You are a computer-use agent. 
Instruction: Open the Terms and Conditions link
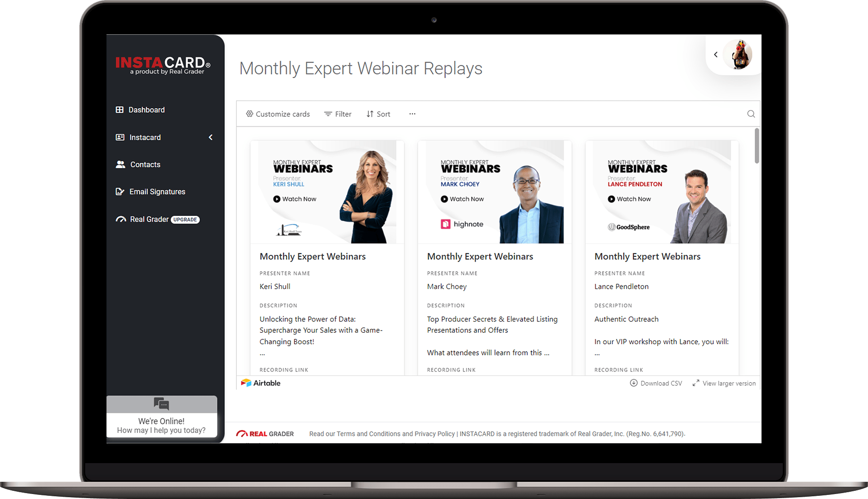368,434
